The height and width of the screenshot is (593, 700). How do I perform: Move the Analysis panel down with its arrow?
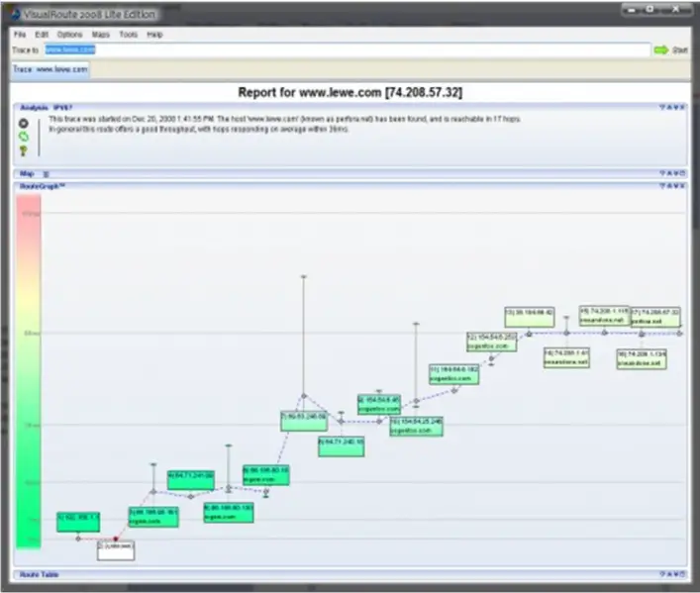675,107
